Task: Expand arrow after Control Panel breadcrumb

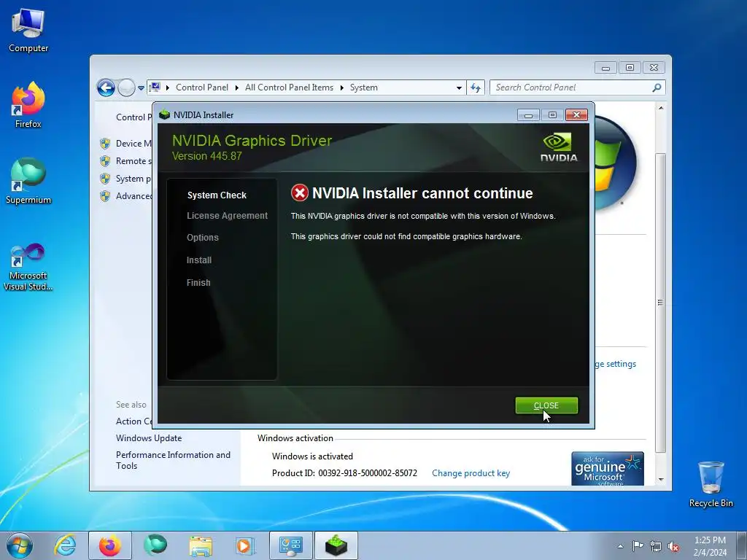Action: [x=237, y=87]
